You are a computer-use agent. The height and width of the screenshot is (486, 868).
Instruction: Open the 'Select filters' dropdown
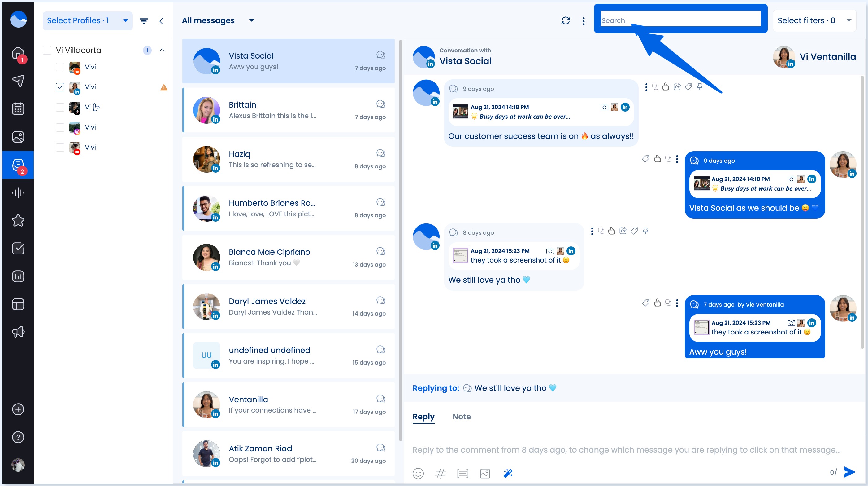815,20
